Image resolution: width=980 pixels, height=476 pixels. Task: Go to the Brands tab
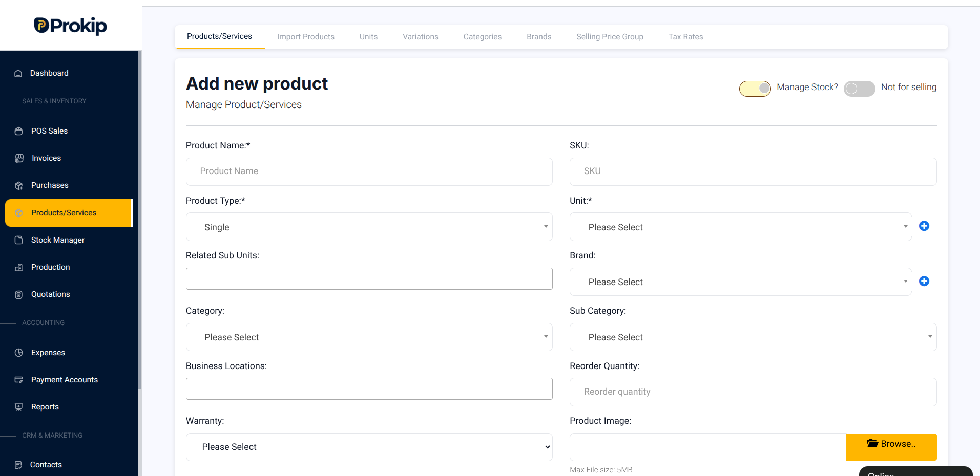pos(539,37)
